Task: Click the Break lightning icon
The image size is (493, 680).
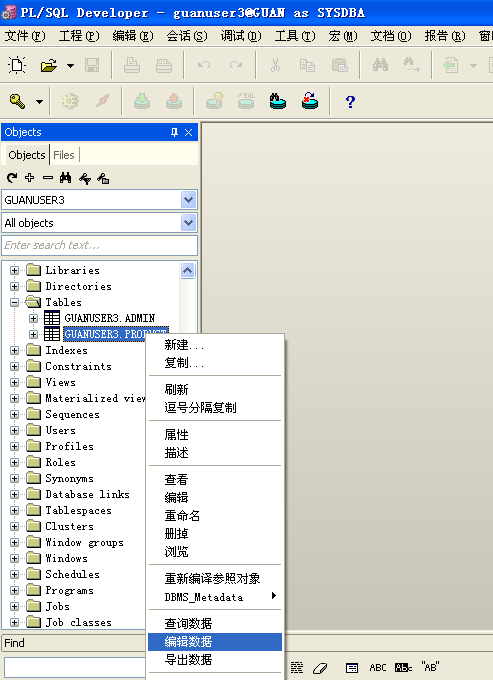Action: (102, 101)
